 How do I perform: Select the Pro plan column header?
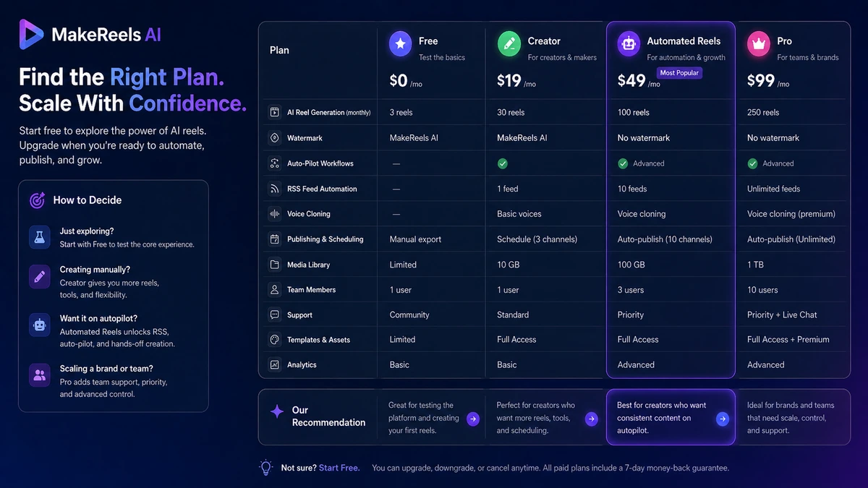(793, 60)
